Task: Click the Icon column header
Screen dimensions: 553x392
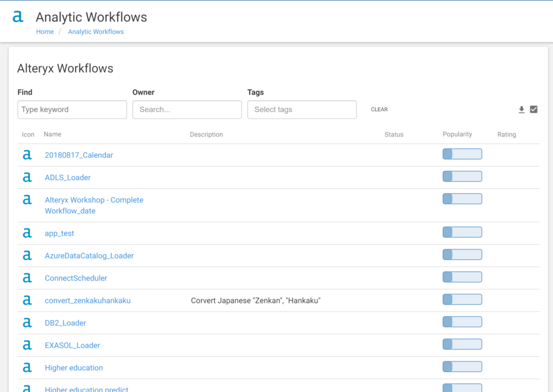Action: click(x=28, y=134)
